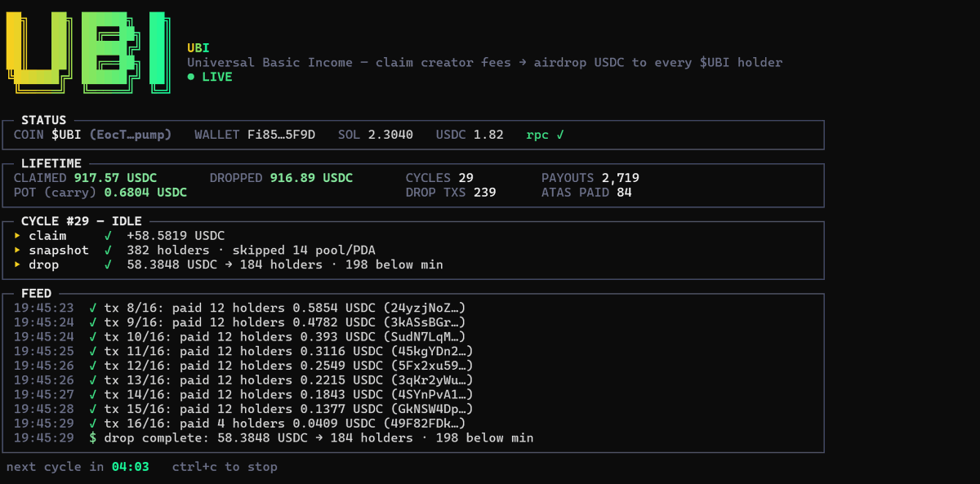The width and height of the screenshot is (980, 484).
Task: Select the drop complete feed message
Action: pos(318,438)
